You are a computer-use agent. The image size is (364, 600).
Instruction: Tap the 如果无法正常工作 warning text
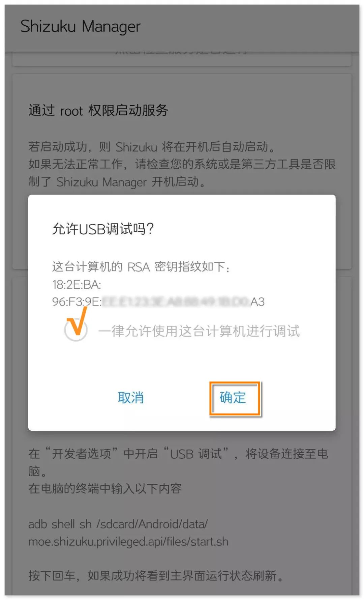(x=182, y=164)
